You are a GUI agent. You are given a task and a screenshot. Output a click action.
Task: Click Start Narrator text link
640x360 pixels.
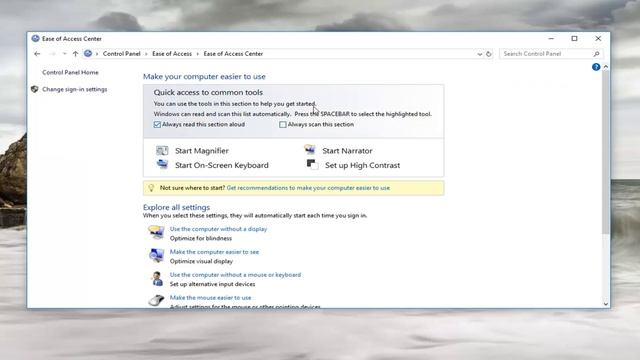coord(347,151)
